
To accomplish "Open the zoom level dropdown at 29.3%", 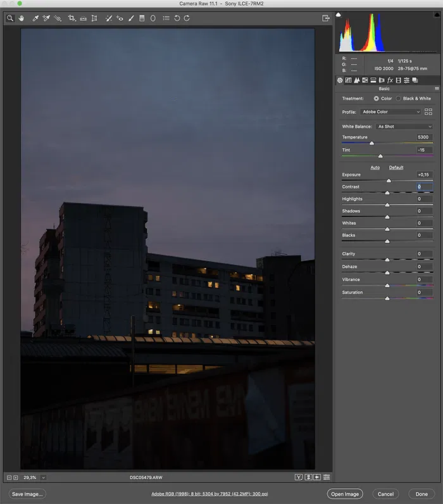I will pos(43,477).
